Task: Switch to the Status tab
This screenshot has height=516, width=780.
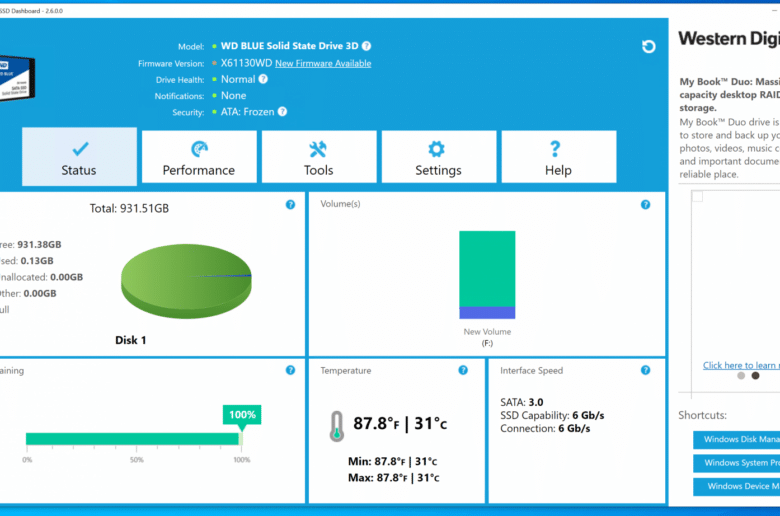Action: tap(79, 156)
